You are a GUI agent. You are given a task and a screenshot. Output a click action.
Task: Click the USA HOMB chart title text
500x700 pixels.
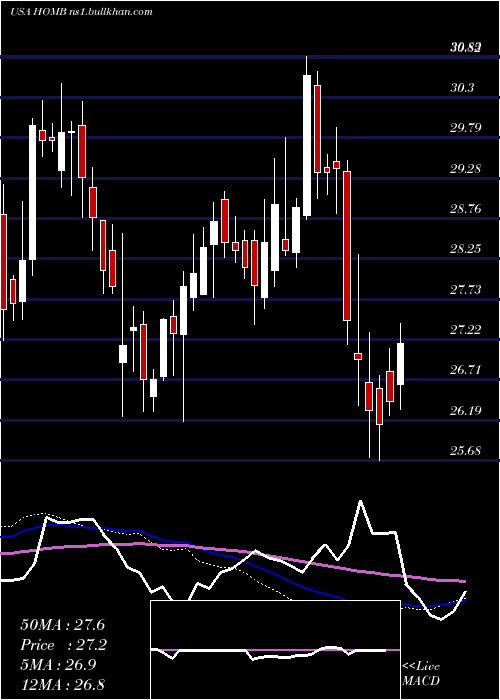82,12
